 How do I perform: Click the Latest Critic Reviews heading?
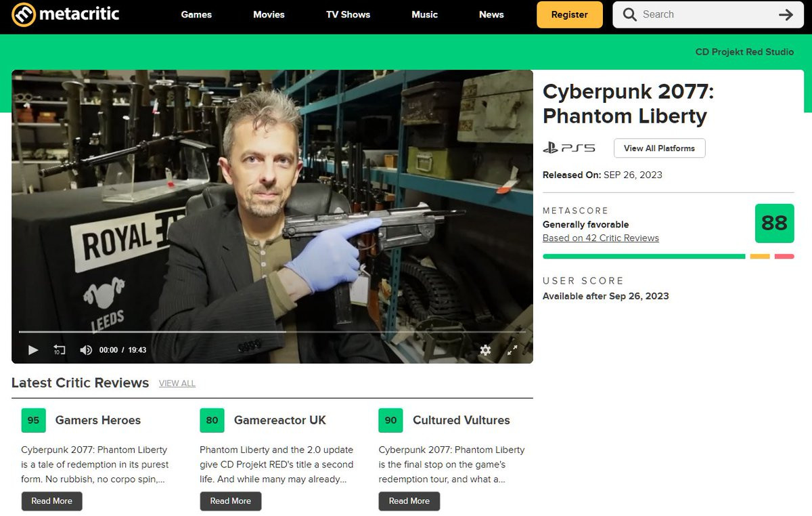[x=80, y=383]
